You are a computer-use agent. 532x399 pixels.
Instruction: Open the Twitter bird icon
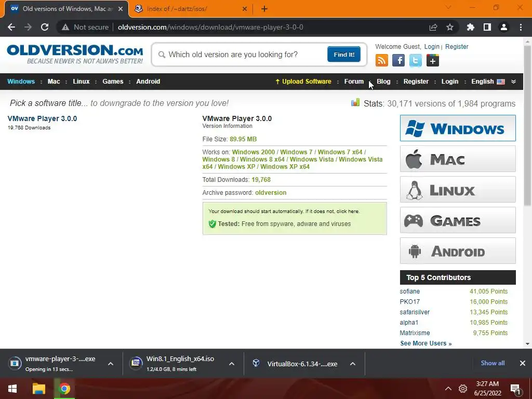[415, 60]
